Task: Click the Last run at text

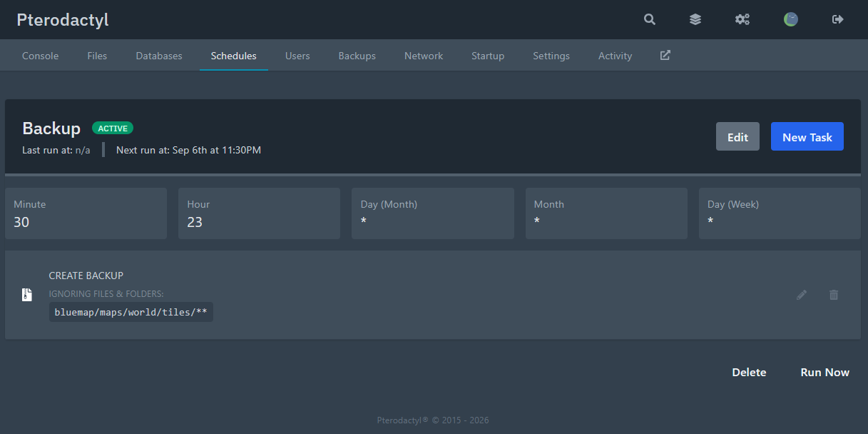Action: pos(56,150)
